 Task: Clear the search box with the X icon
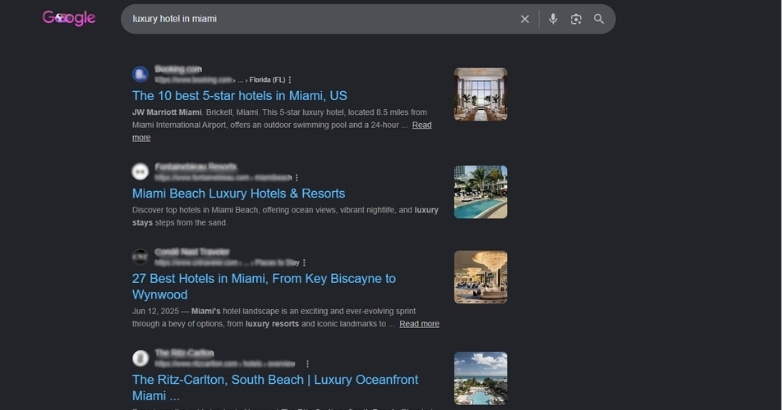pos(525,19)
